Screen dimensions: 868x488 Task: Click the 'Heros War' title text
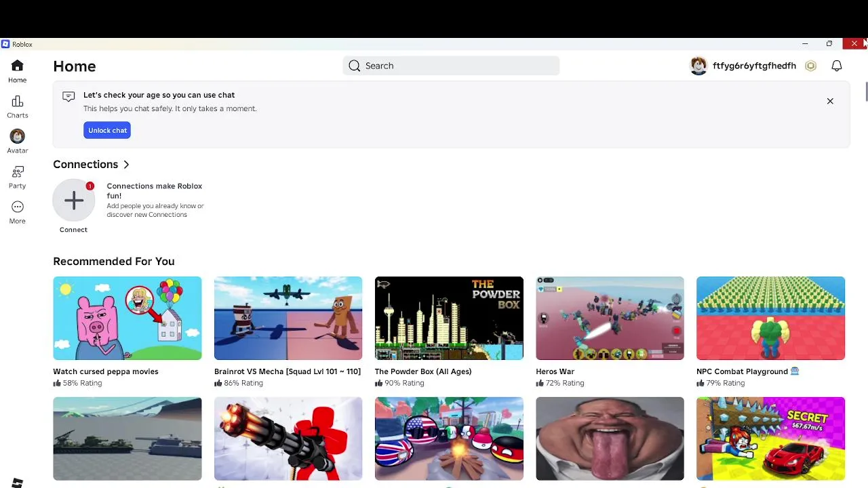click(x=555, y=371)
